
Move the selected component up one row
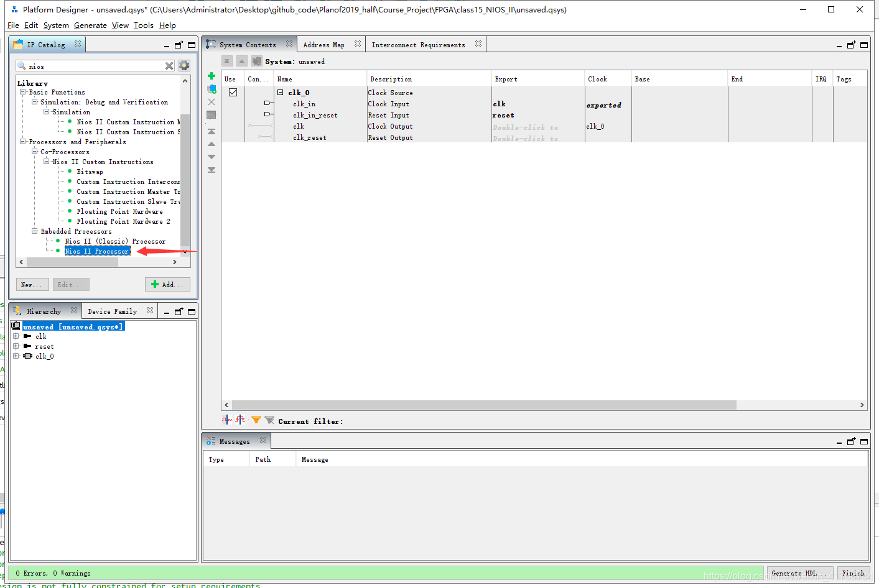[212, 144]
